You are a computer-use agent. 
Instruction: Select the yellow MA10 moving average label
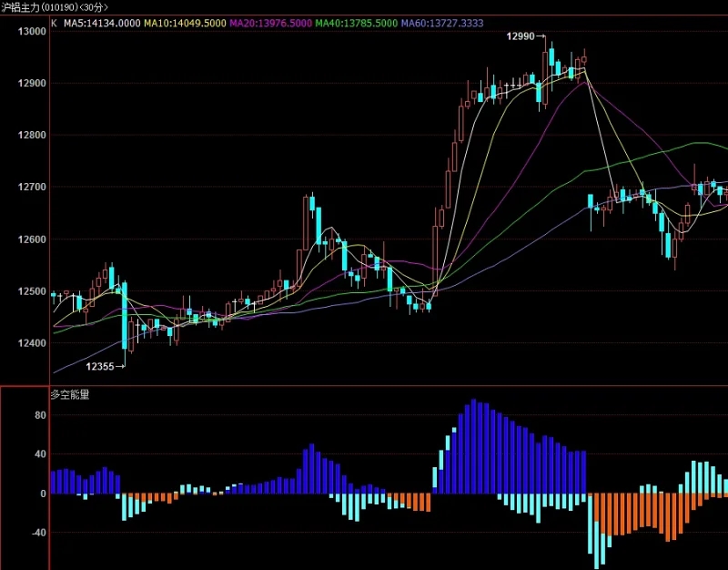[186, 24]
